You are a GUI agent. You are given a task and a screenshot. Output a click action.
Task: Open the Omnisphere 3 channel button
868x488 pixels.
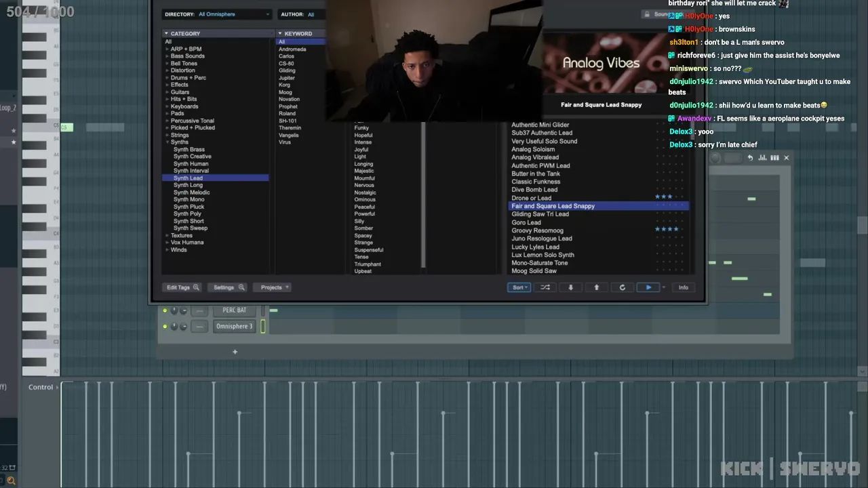(235, 327)
